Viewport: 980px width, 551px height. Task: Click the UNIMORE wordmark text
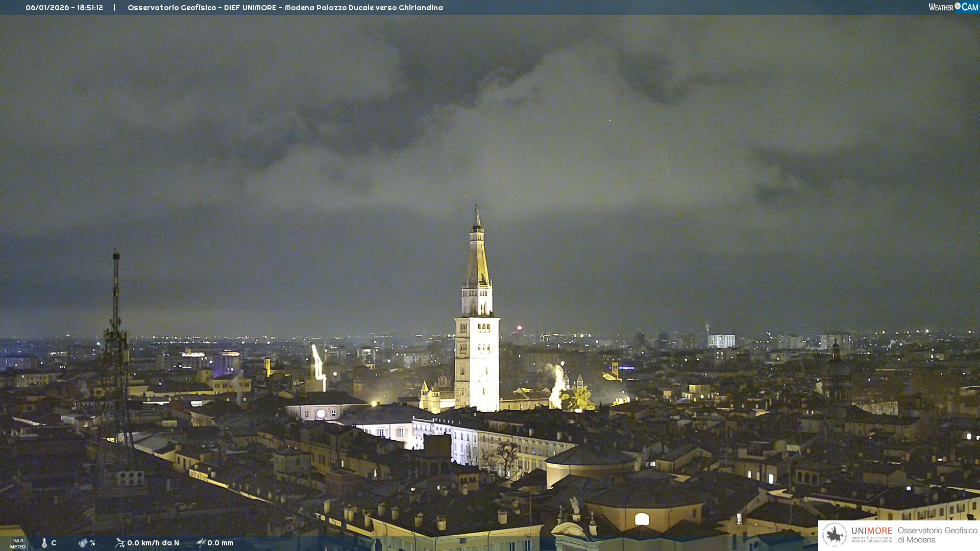871,531
